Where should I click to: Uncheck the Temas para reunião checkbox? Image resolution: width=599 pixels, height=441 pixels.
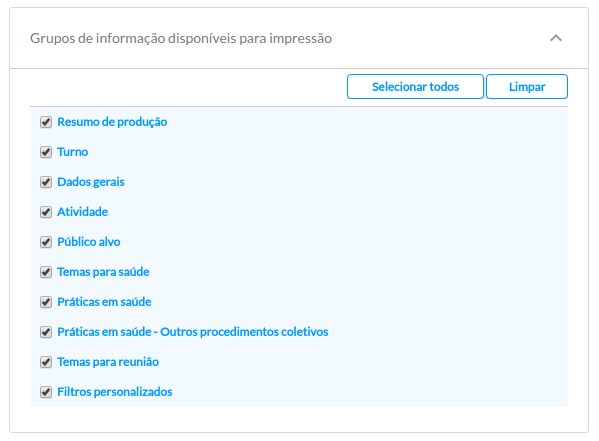pyautogui.click(x=46, y=362)
